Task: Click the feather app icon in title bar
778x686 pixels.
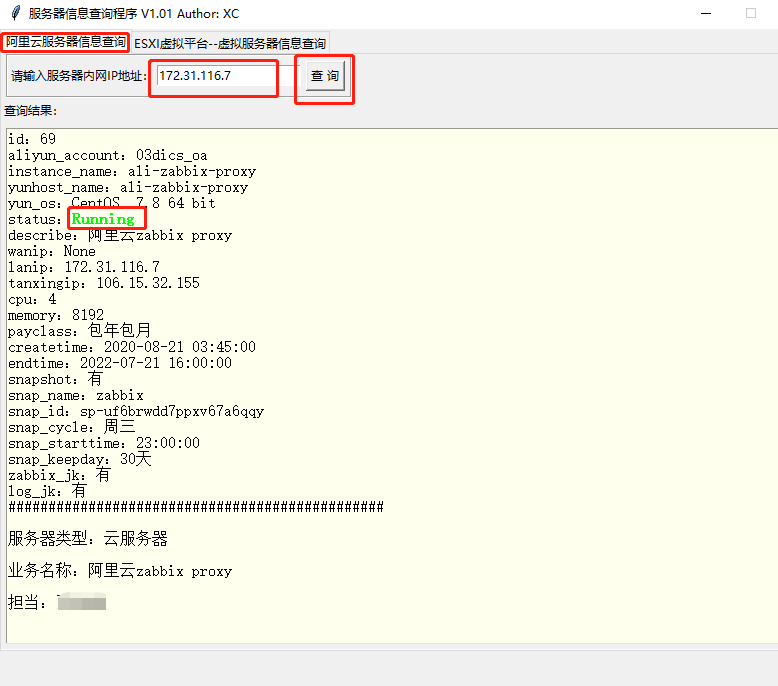Action: click(x=15, y=13)
